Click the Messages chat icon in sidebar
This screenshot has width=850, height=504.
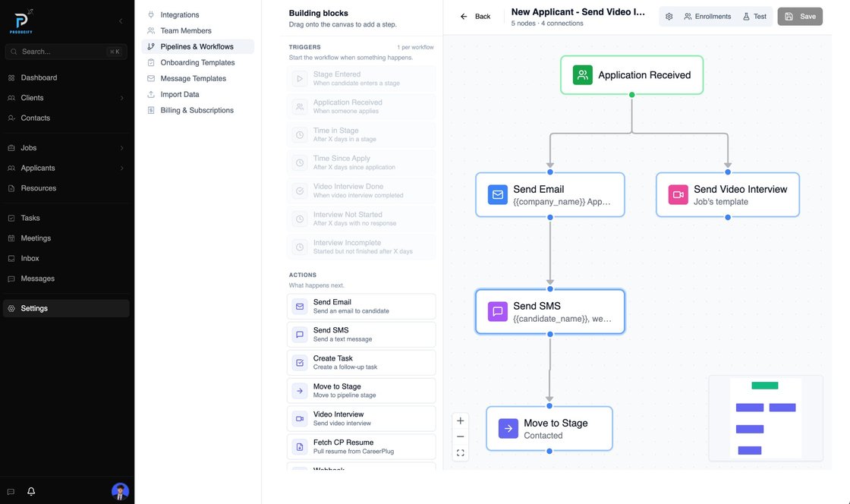11,279
